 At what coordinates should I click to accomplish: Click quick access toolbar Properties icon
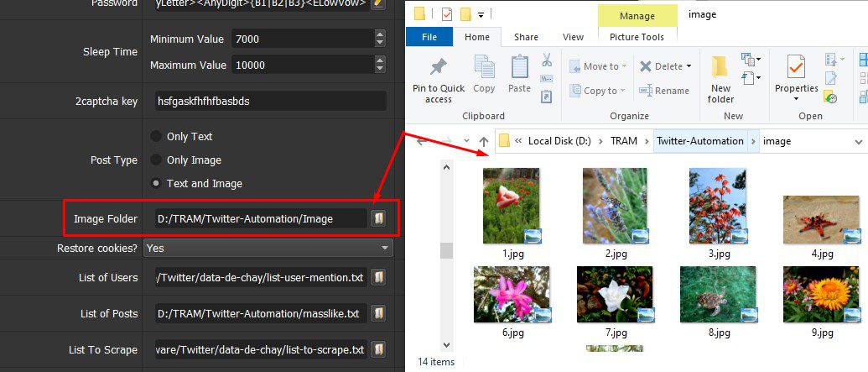point(446,14)
